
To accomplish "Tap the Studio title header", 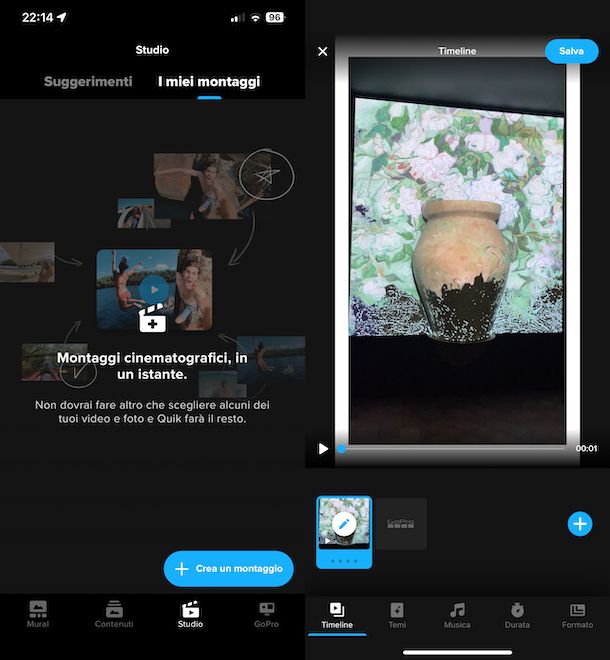I will click(x=152, y=50).
